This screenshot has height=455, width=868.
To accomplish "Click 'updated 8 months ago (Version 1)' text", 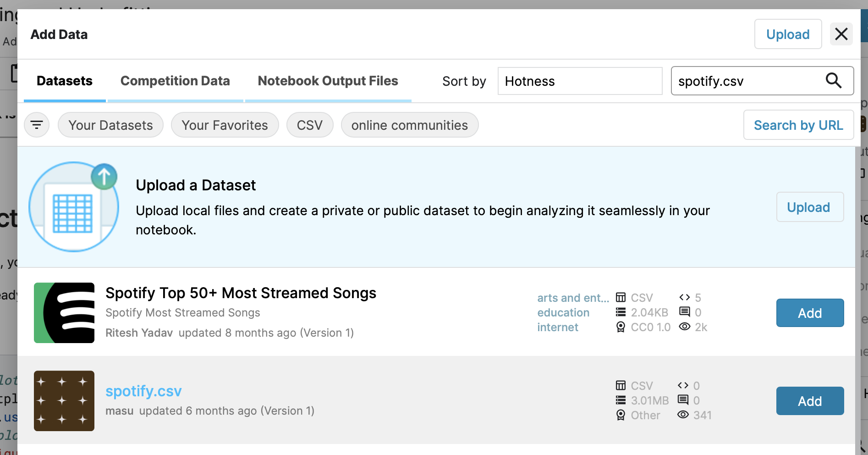I will click(x=266, y=333).
